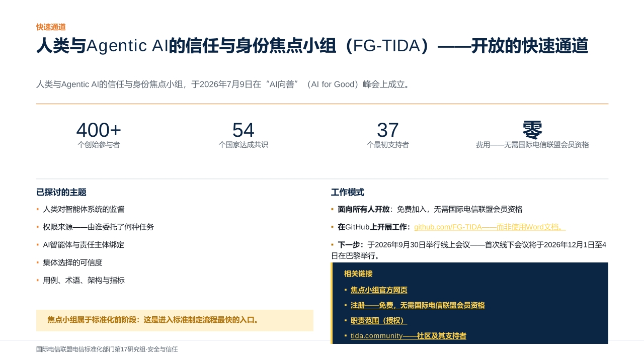This screenshot has height=362, width=644.
Task: Click the 工作模式 heading
Action: coord(348,192)
